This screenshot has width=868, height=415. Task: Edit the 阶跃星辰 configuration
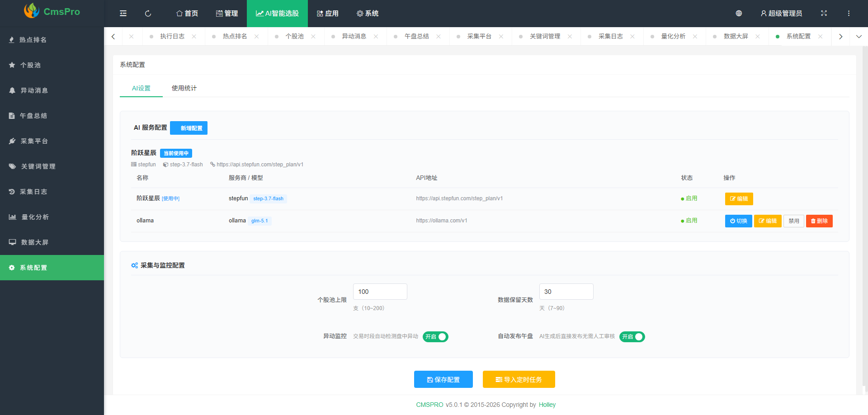pos(739,199)
